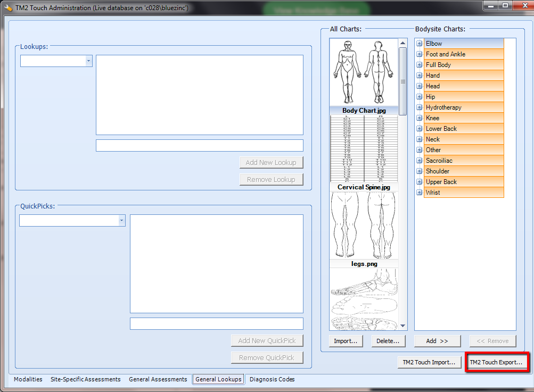Expand the Neck bodysite node
This screenshot has width=534, height=392.
coord(419,139)
